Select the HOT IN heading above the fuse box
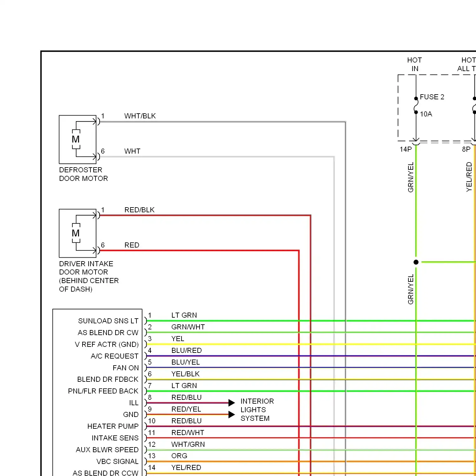 click(x=414, y=64)
